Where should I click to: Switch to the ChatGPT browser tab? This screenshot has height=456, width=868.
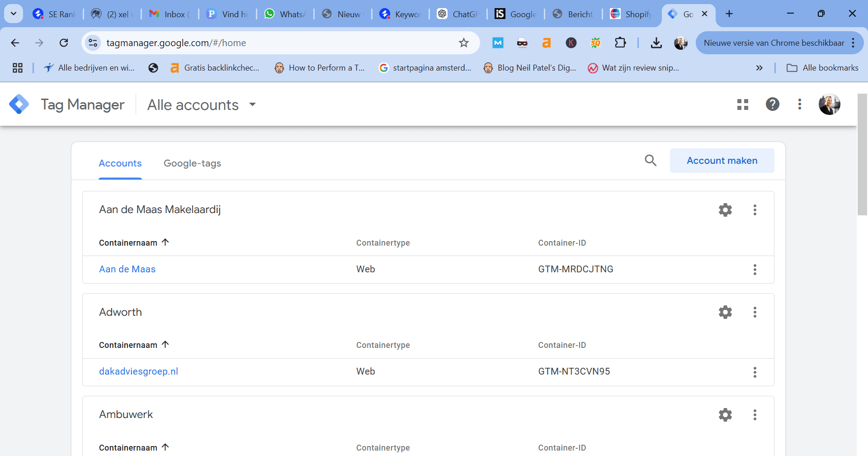[458, 14]
